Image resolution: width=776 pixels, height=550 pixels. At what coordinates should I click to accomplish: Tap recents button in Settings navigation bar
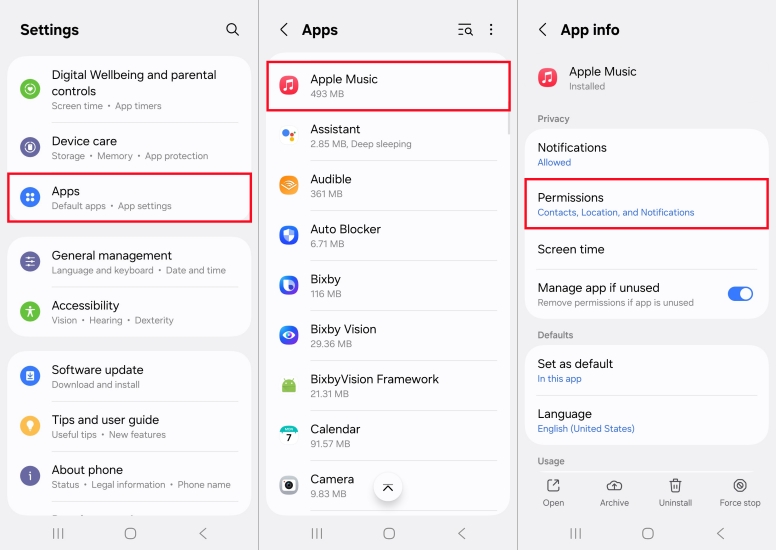[58, 533]
